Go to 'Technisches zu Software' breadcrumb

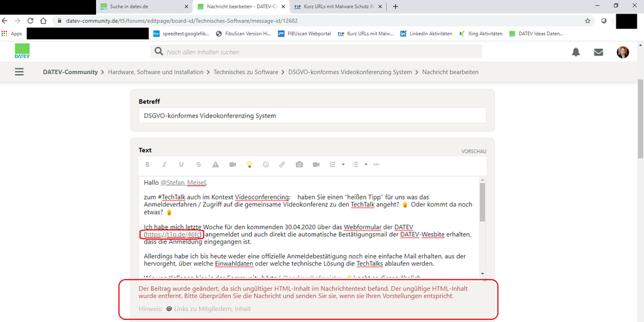click(246, 72)
